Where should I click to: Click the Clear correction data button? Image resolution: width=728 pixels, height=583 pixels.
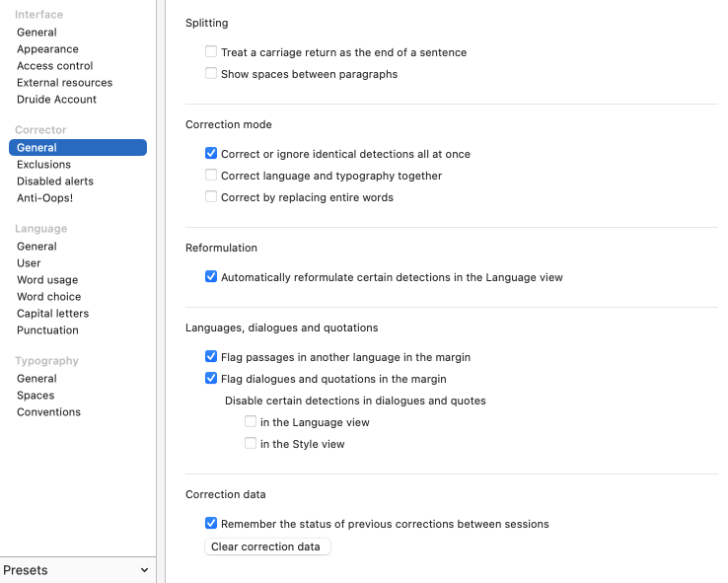[266, 547]
